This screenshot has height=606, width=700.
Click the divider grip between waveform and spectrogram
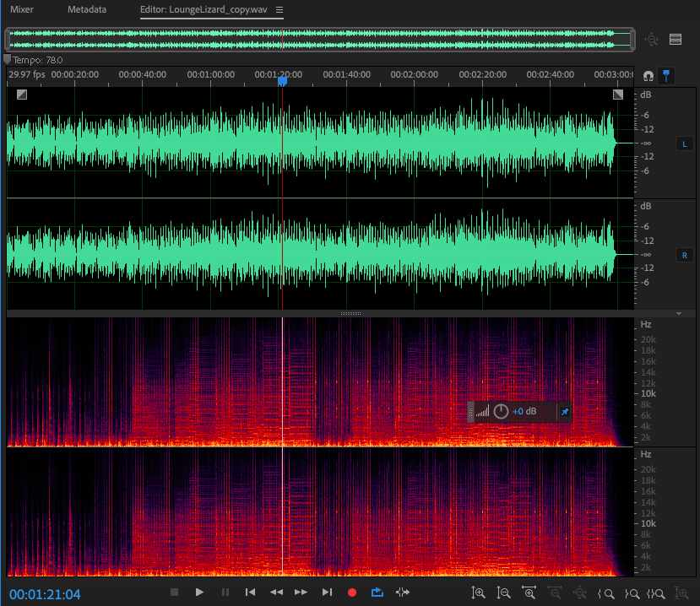(x=351, y=314)
